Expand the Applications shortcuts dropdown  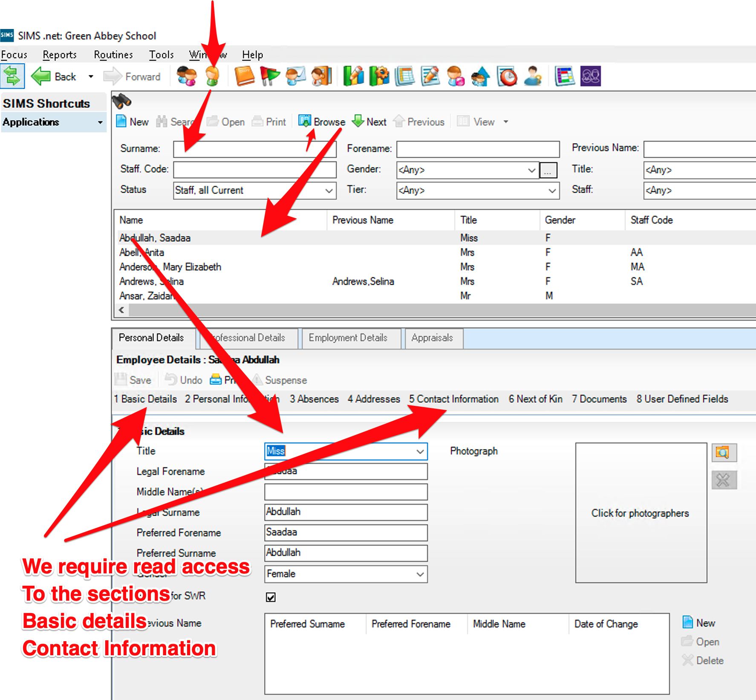point(100,122)
